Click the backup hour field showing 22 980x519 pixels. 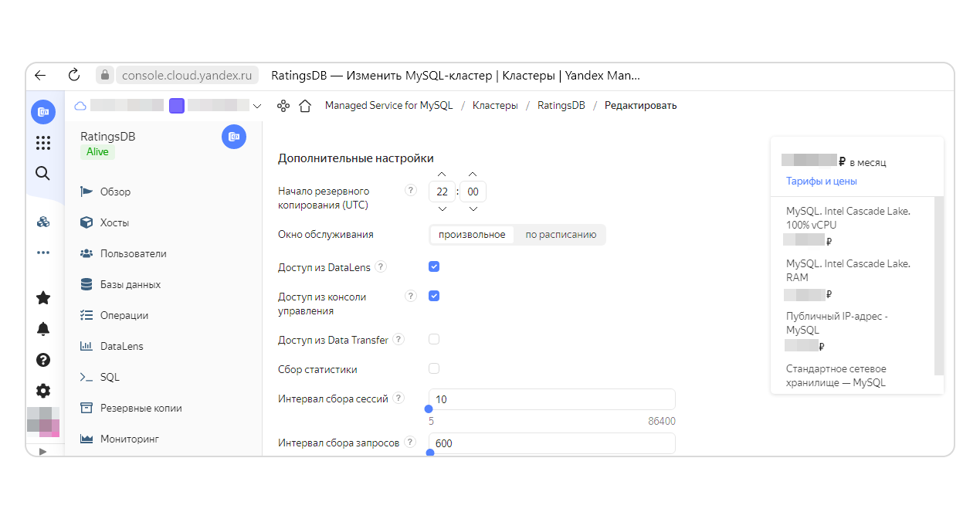pyautogui.click(x=442, y=192)
